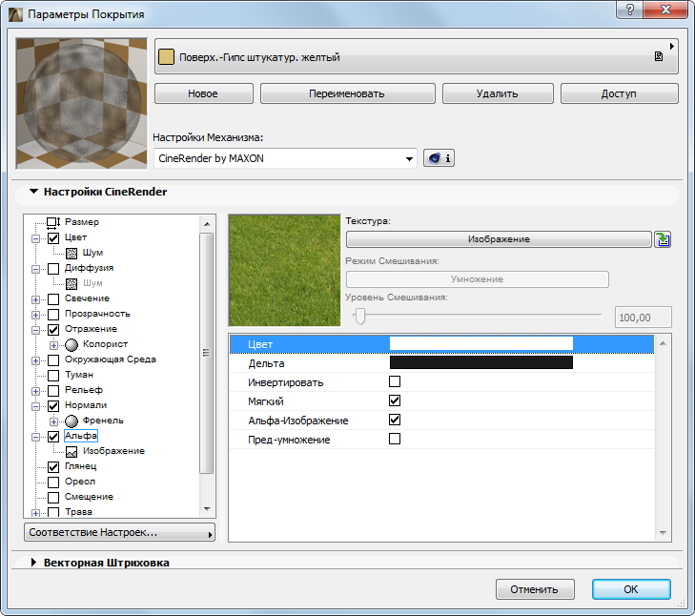Click the ArchiCAD title bar icon
The height and width of the screenshot is (616, 695).
click(x=15, y=14)
